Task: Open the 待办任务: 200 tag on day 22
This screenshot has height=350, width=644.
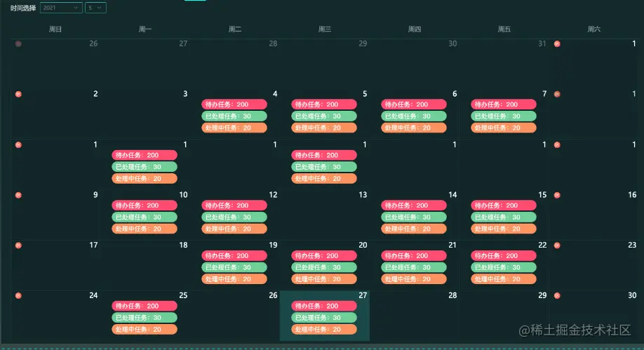Action: (x=504, y=255)
